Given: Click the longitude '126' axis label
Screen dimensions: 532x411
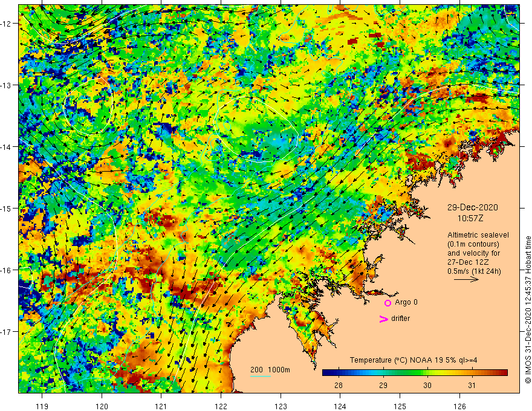Looking at the screenshot, I should coord(459,406).
